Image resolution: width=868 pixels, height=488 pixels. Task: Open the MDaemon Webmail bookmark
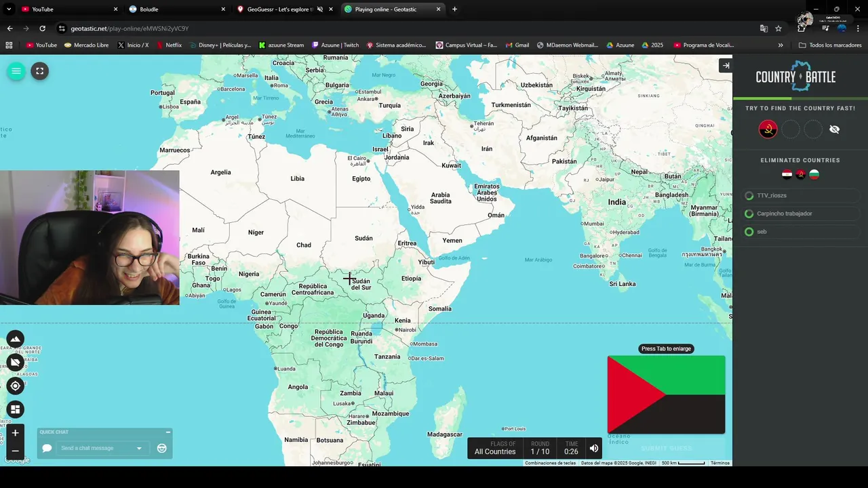click(568, 45)
